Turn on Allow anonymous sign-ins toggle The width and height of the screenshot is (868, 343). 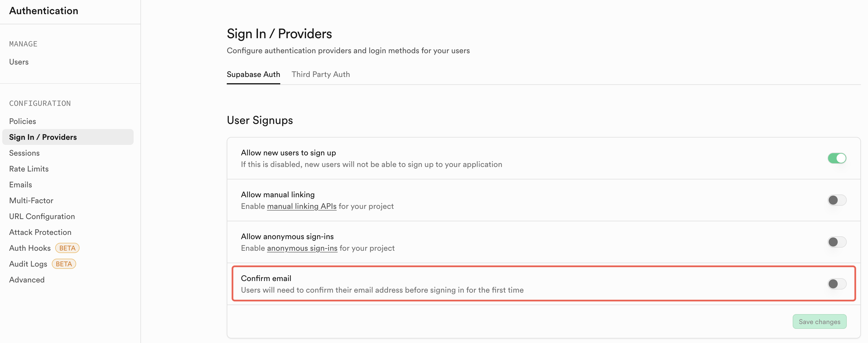[837, 242]
